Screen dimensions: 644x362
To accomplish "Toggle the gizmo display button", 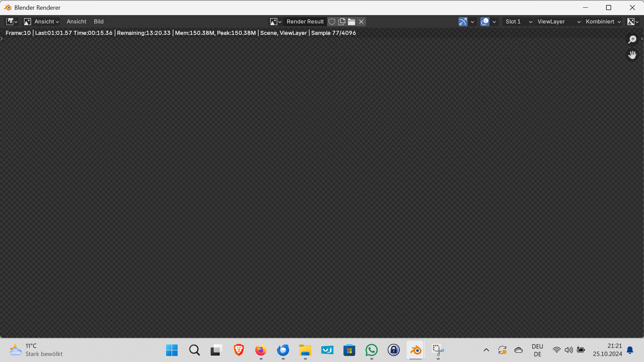I will click(x=463, y=21).
